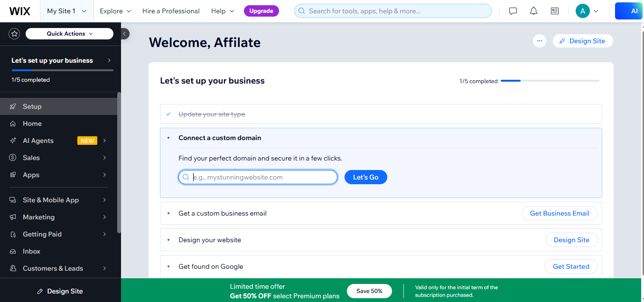The image size is (644, 302).
Task: Click the Apps grid icon
Action: coord(13,175)
